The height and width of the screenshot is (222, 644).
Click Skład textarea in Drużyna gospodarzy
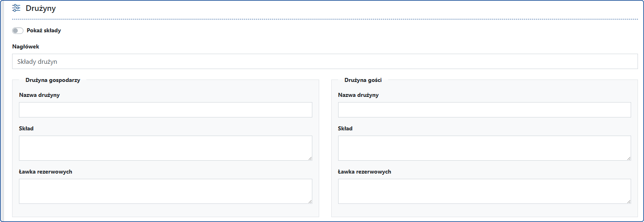click(x=165, y=148)
